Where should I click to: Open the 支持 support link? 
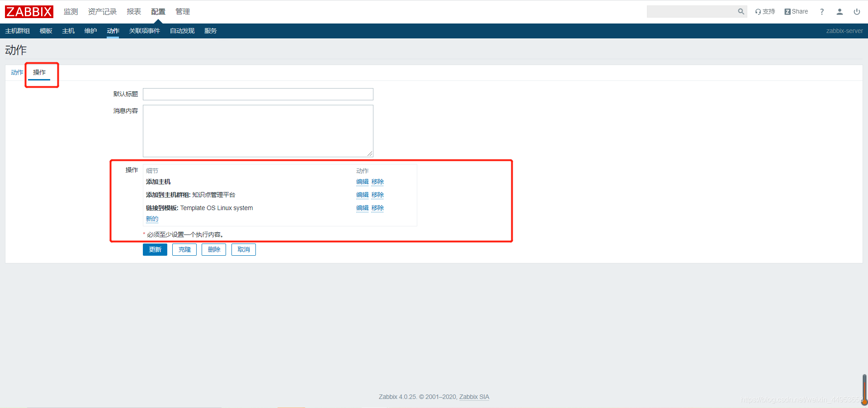coord(765,12)
